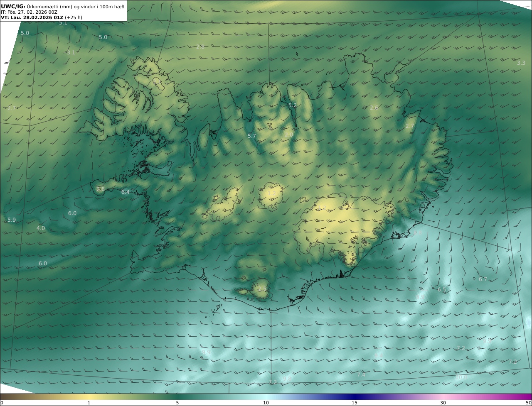
Task: Click the valid time "VT: Lau. 28.02.2026 01Z (+25 h)"
Action: [42, 18]
